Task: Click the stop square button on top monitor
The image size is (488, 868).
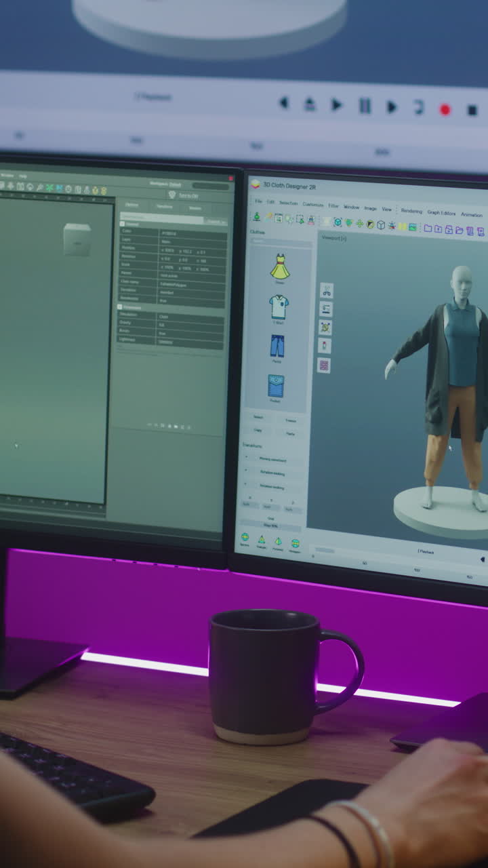Action: [x=472, y=111]
